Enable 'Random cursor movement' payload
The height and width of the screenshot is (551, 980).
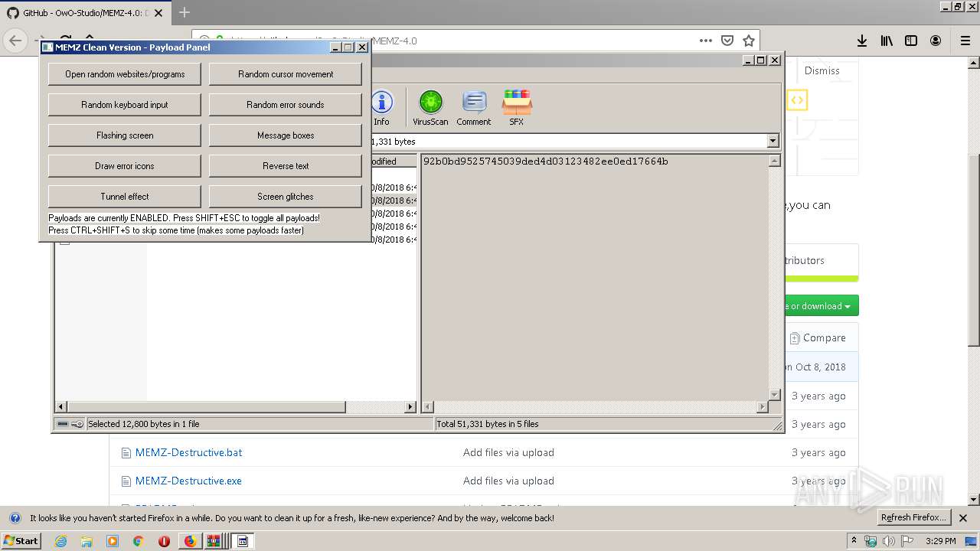[x=286, y=74]
